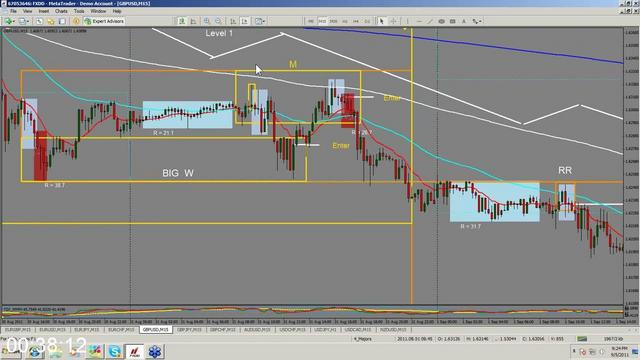Image resolution: width=640 pixels, height=360 pixels.
Task: Click the indicator sub-window below chart
Action: (x=312, y=311)
